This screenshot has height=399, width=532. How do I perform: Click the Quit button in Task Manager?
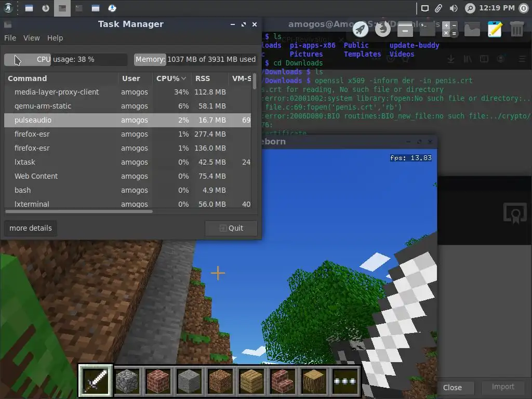[231, 228]
